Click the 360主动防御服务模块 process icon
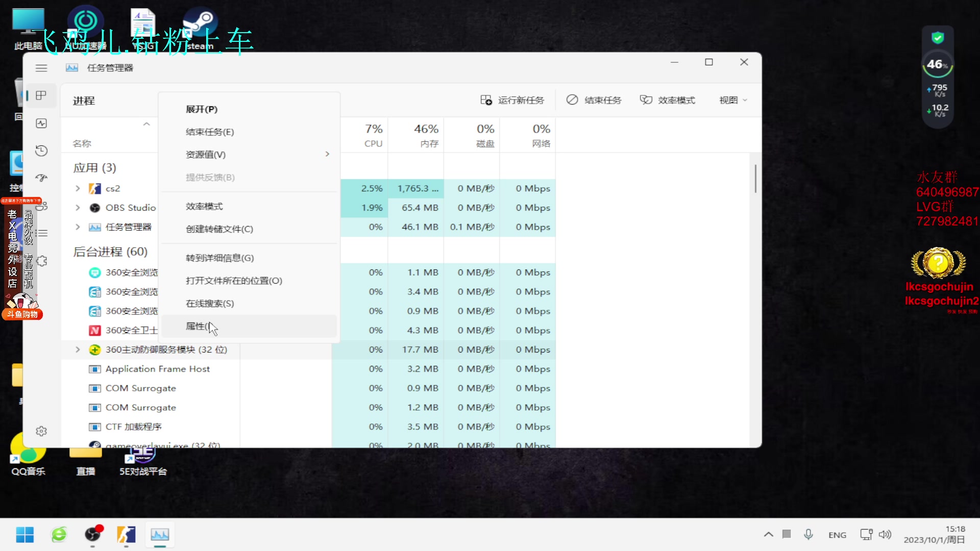This screenshot has height=551, width=980. 95,349
